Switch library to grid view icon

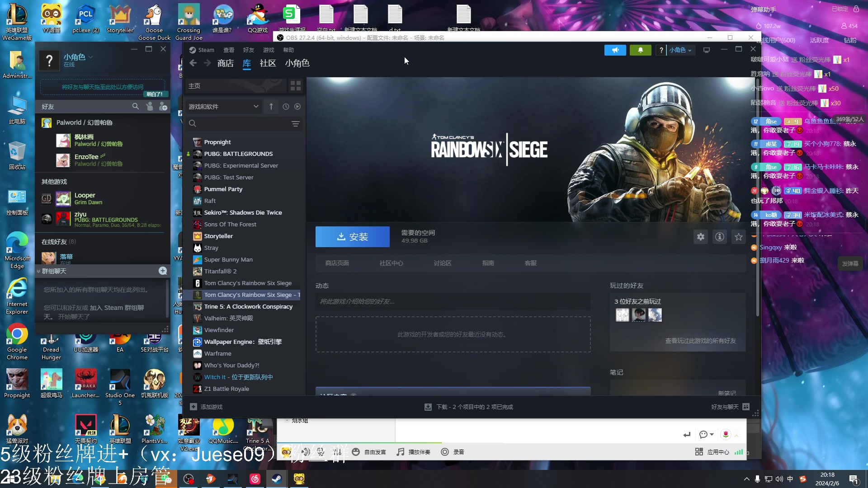[x=296, y=85]
